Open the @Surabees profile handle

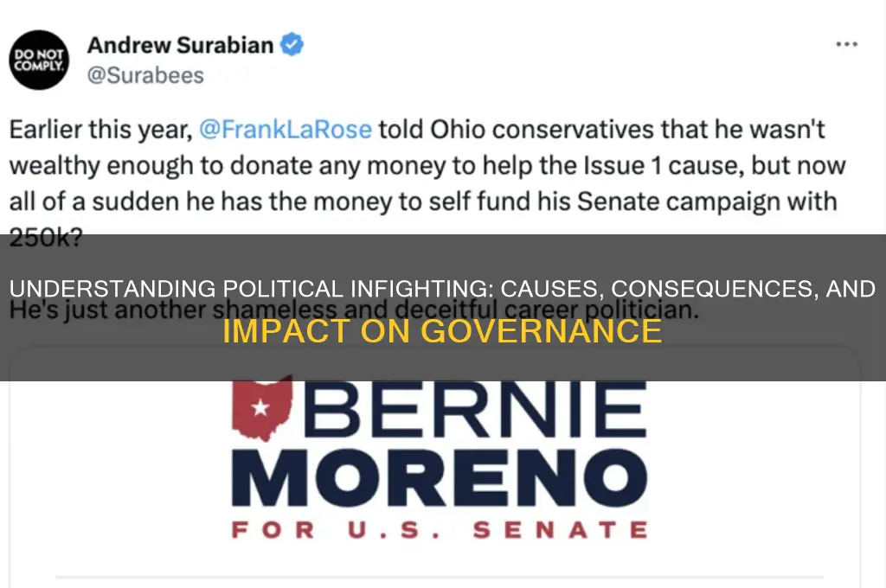145,74
